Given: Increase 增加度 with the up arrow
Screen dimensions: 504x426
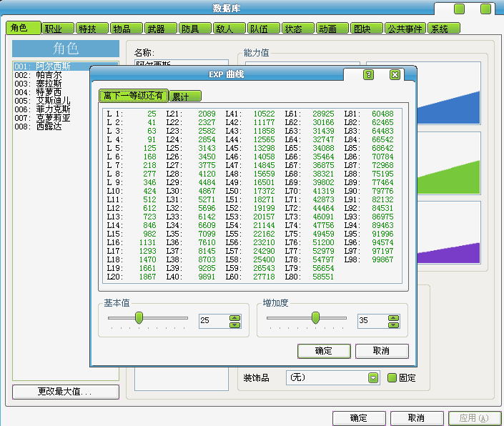Looking at the screenshot, I should (393, 318).
